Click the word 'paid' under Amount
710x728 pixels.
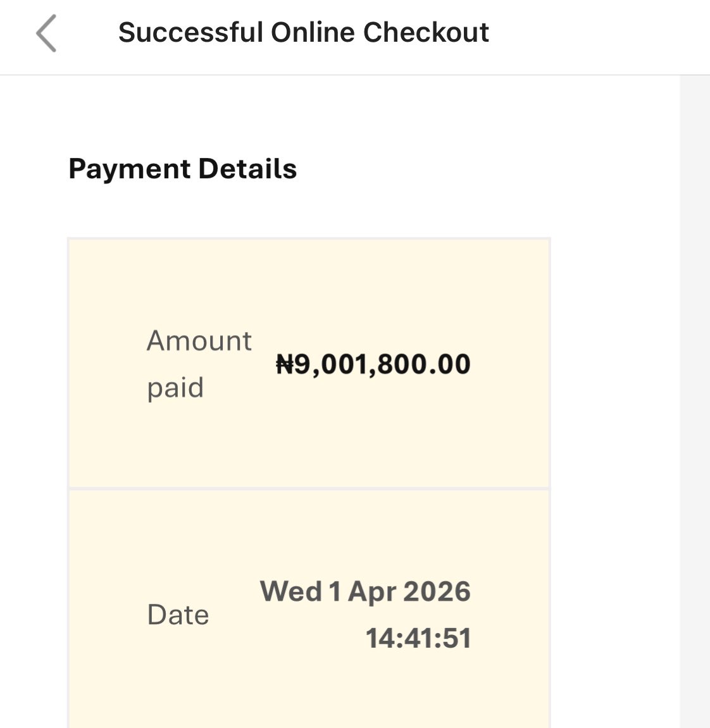click(x=175, y=387)
